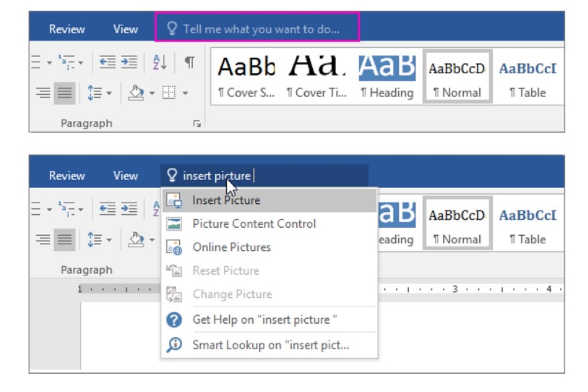This screenshot has width=588, height=392.
Task: Expand Line Spacing dropdown arrow in lower ribbon
Action: click(x=109, y=239)
